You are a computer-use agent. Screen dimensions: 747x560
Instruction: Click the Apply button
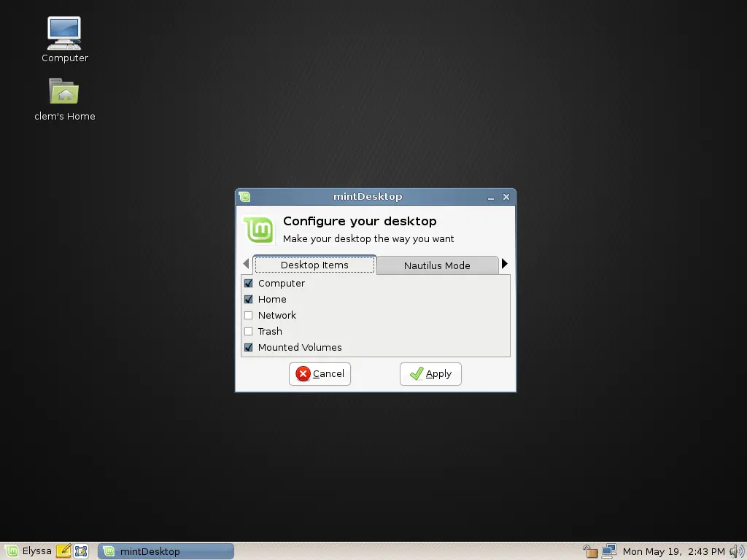[430, 374]
